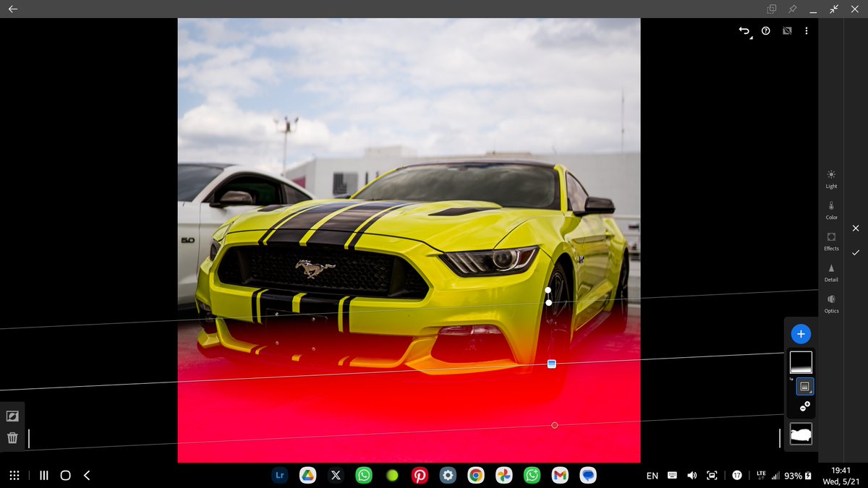This screenshot has height=488, width=868.
Task: Click the mask invert icon at left
Action: point(12,416)
